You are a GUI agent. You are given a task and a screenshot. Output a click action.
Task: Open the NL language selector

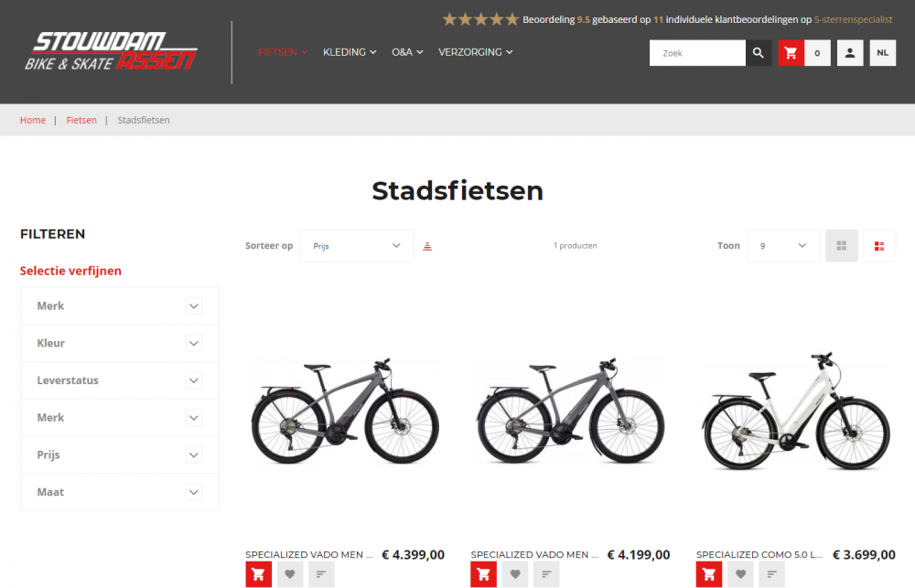[x=883, y=53]
